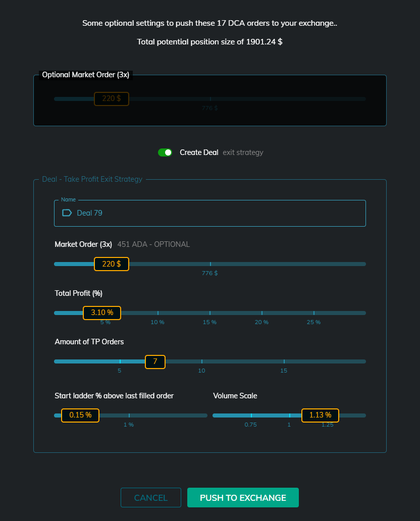Click the Push to Exchange button
Image resolution: width=420 pixels, height=521 pixels.
[243, 498]
